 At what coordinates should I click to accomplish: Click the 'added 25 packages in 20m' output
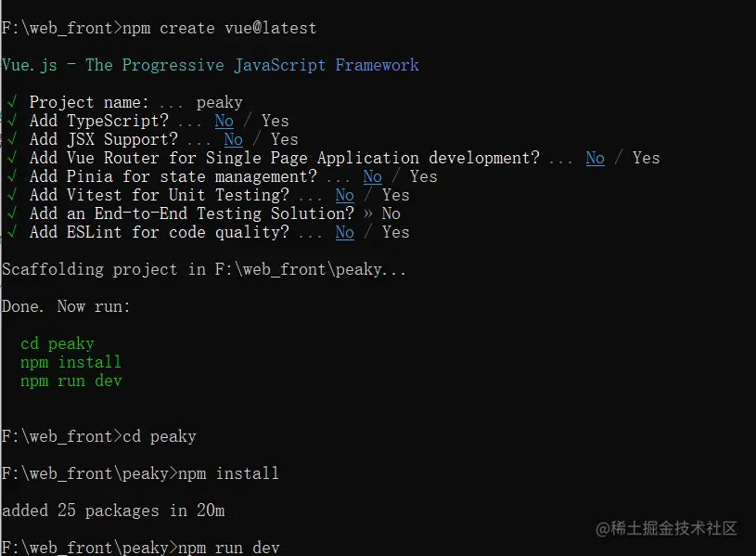point(113,511)
